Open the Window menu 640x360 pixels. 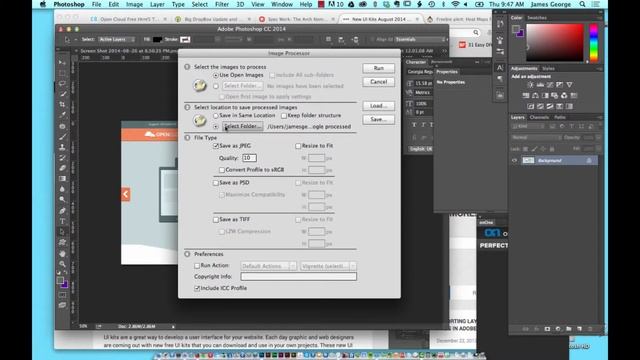[282, 4]
